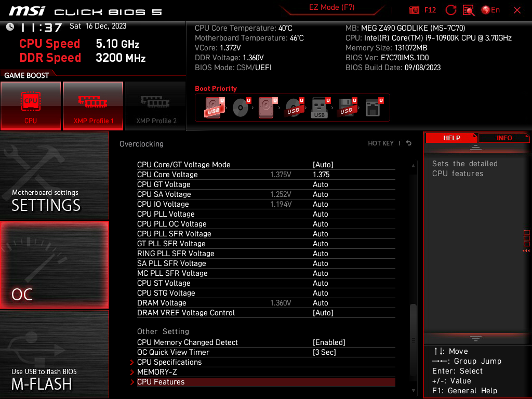Select the GT PLL SFR Voltage row
Screen dimensions: 532x399
[266, 243]
